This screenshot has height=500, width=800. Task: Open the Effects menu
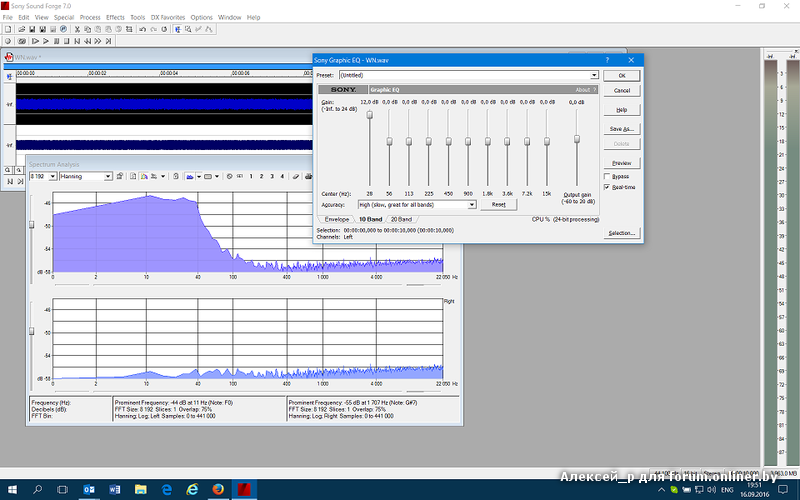click(x=115, y=17)
